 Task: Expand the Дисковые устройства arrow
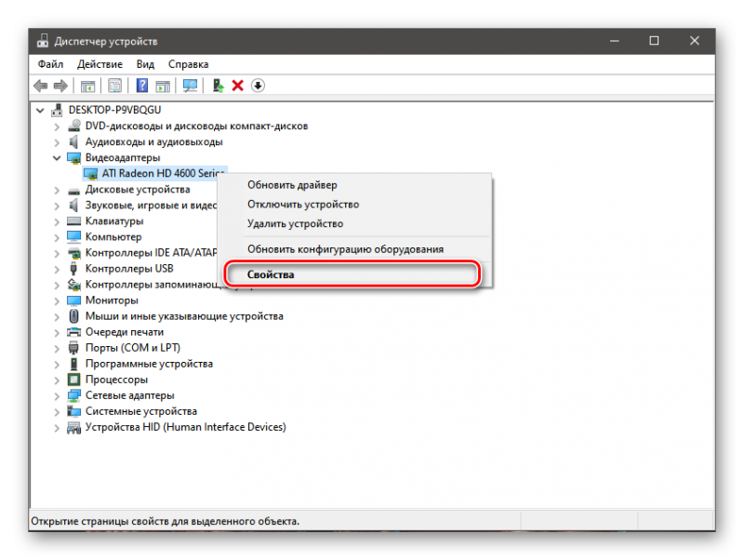pos(57,191)
